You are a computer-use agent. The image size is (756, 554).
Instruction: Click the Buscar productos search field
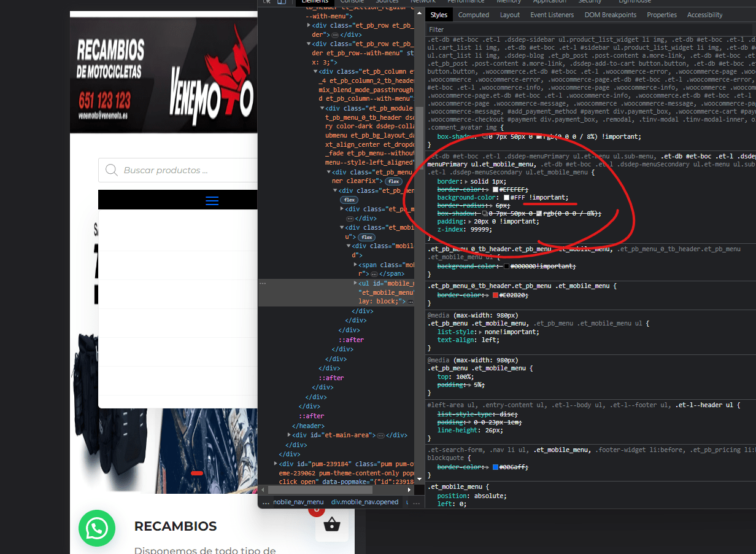coord(178,170)
